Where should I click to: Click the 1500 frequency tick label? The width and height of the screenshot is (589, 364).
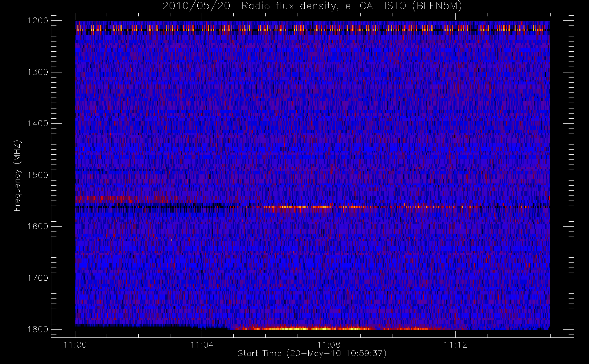coord(38,175)
